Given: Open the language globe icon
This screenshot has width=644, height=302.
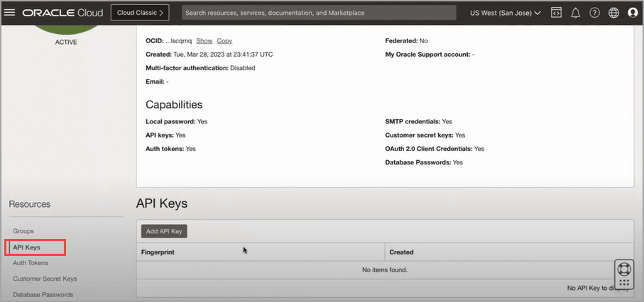Looking at the screenshot, I should pos(614,13).
